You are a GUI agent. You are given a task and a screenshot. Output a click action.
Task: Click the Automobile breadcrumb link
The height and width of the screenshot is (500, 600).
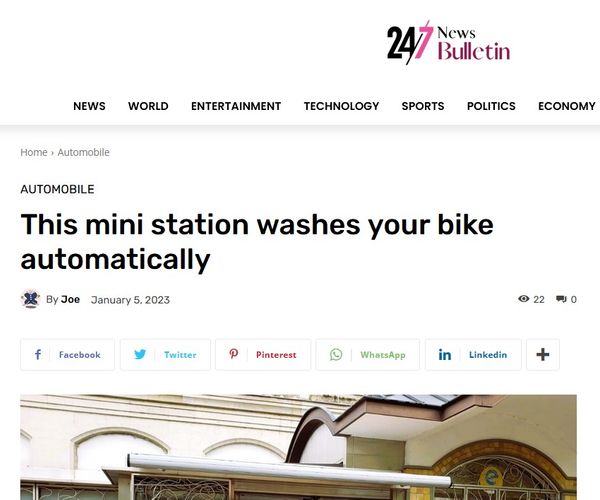pyautogui.click(x=83, y=152)
